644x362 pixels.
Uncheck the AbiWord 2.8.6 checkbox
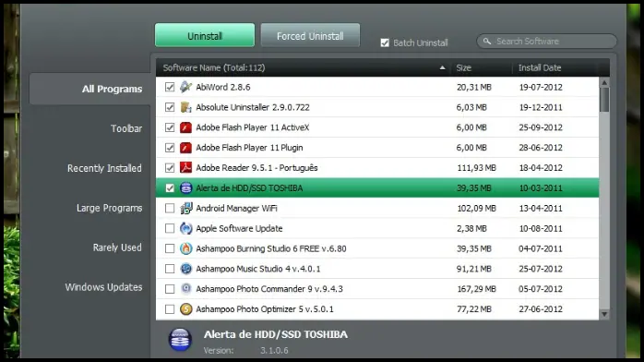pos(170,87)
